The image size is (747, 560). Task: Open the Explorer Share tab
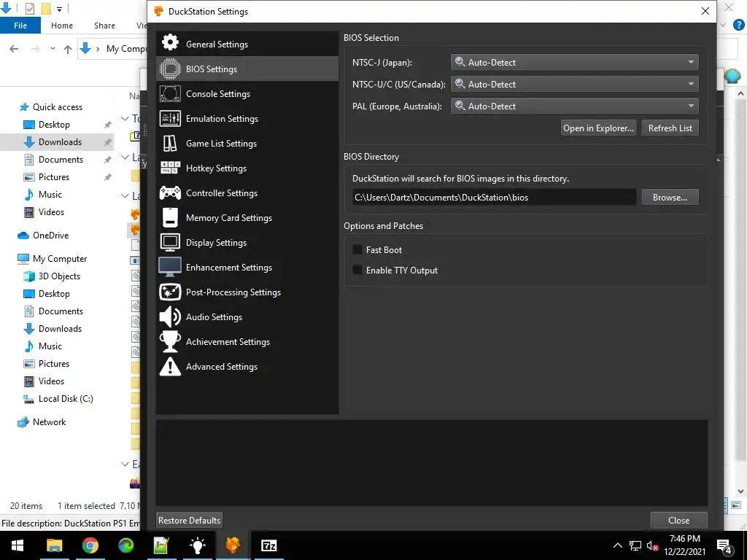point(104,26)
